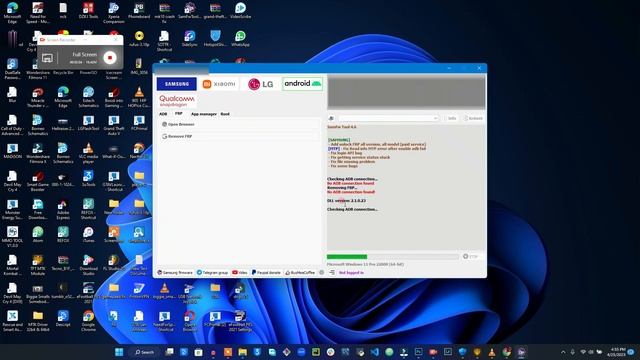The image size is (640, 360).
Task: Select the Qualcomm Snapdragon logo button
Action: (176, 101)
